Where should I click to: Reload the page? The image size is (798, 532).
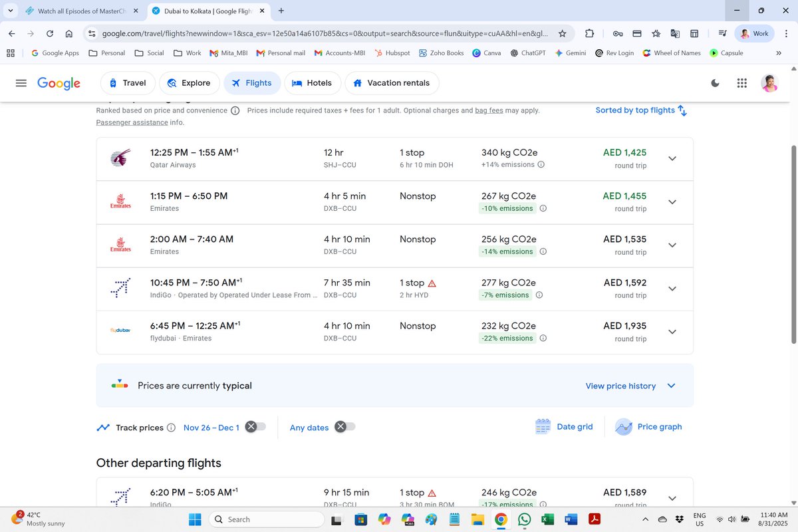[x=50, y=33]
